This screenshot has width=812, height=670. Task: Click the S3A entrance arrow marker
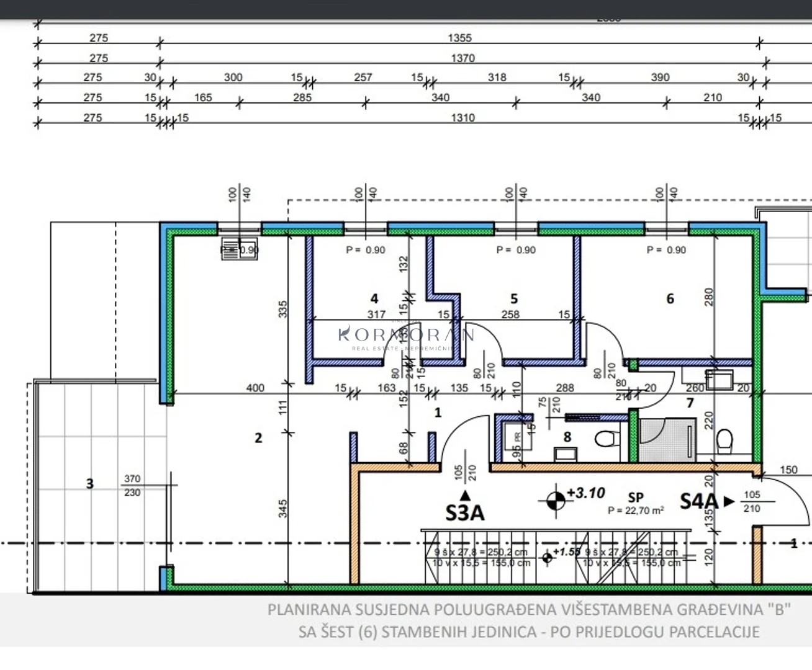(x=465, y=495)
